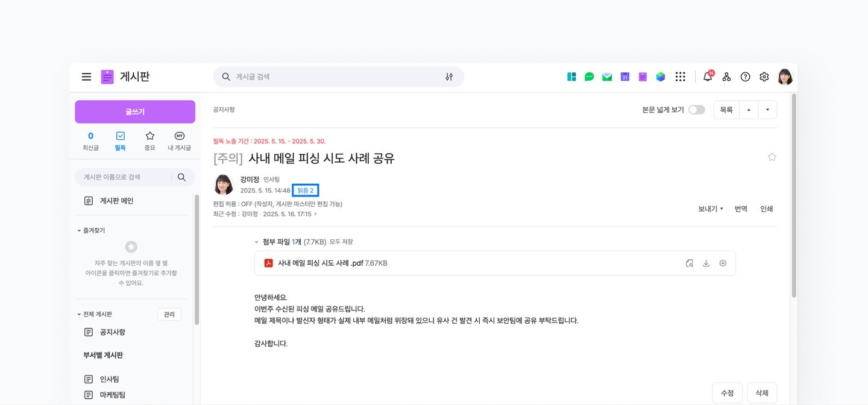Open the Drive app icon
Screen dimensions: 868x405
click(x=661, y=77)
